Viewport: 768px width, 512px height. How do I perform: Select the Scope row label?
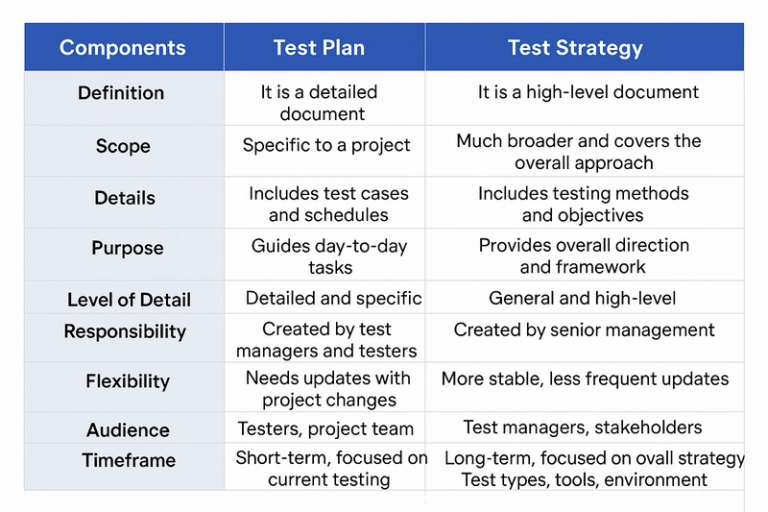click(123, 146)
